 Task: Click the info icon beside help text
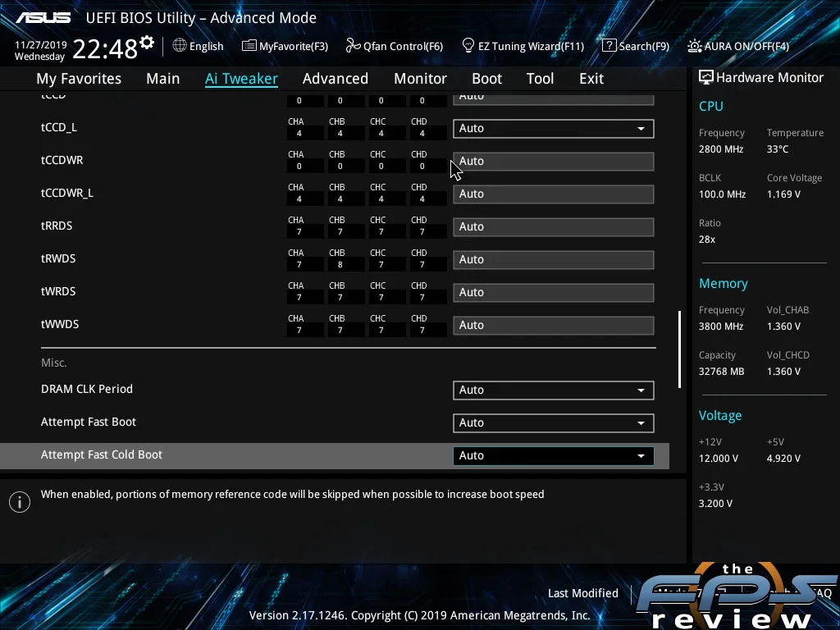click(20, 502)
